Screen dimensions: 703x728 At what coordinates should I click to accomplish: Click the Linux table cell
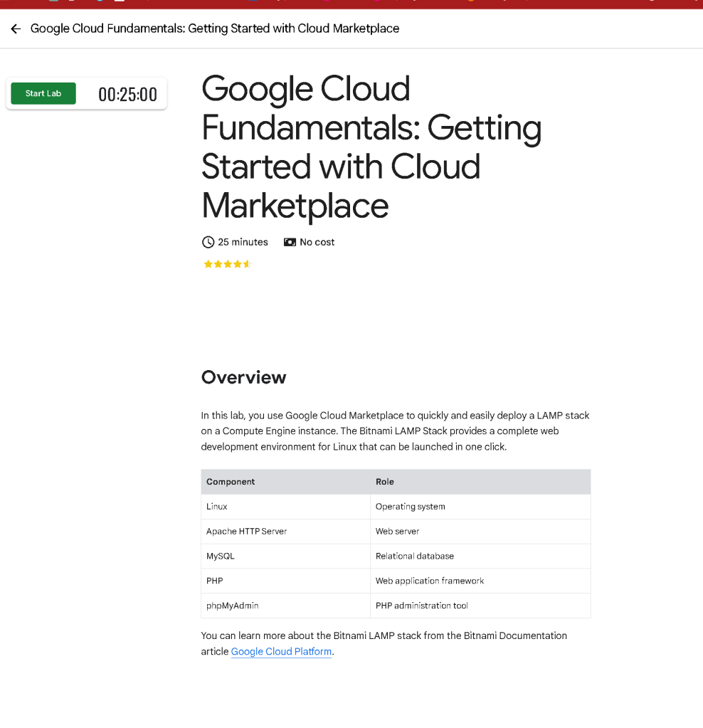(x=285, y=507)
